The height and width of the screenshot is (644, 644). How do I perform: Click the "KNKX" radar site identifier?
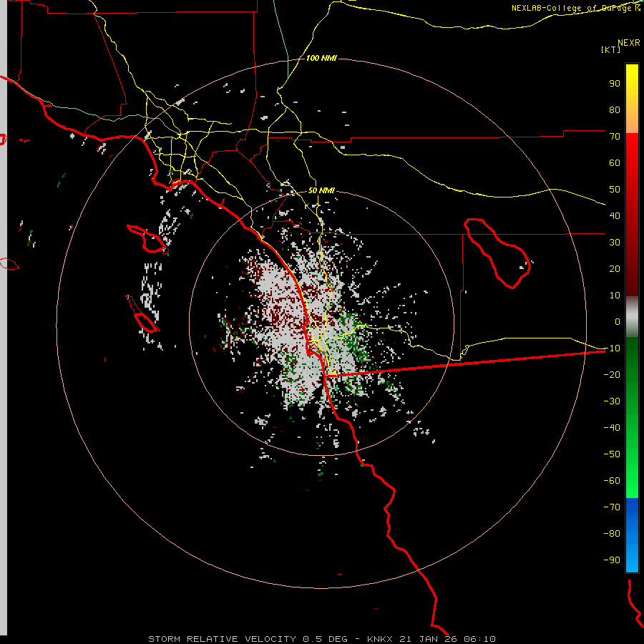point(380,639)
